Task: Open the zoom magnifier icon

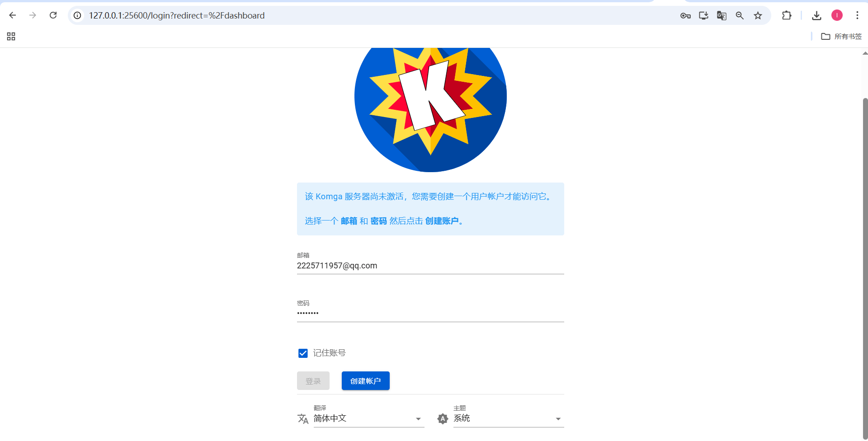Action: point(740,15)
